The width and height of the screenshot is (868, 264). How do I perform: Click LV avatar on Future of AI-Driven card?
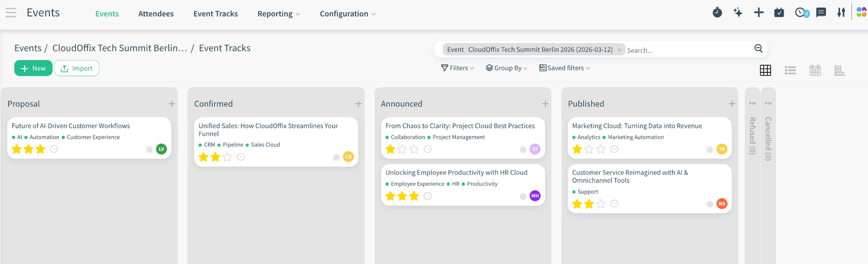coord(161,149)
